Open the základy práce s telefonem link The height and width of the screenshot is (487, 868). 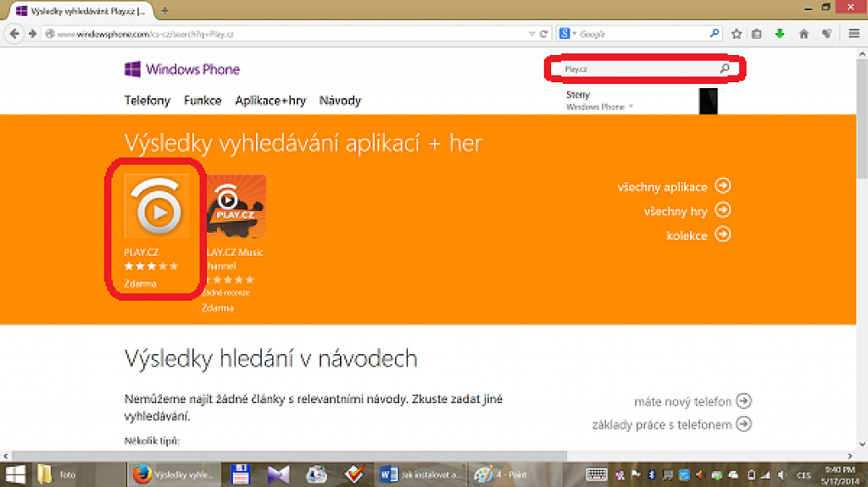click(x=661, y=424)
